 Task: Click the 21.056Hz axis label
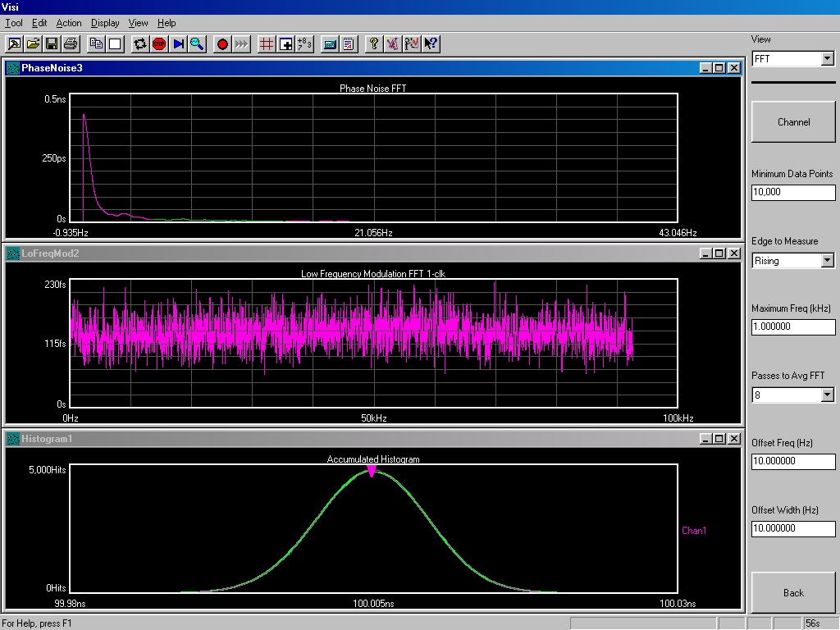pos(373,232)
